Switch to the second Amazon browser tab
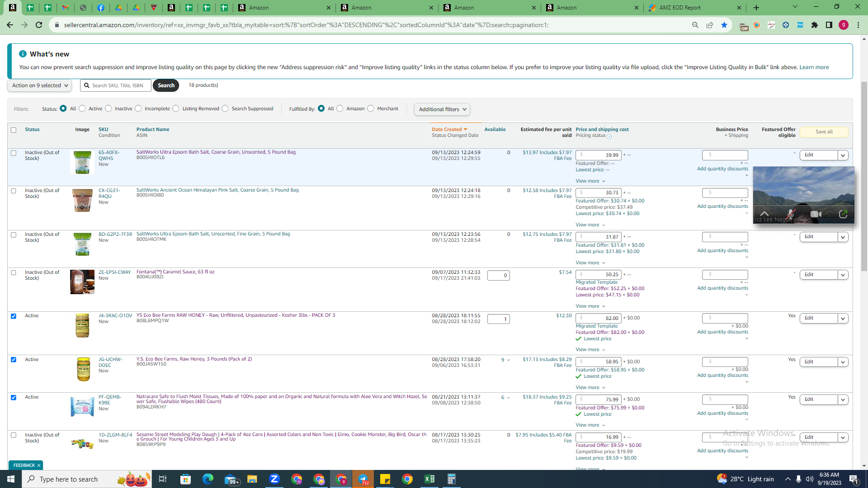 click(x=387, y=8)
